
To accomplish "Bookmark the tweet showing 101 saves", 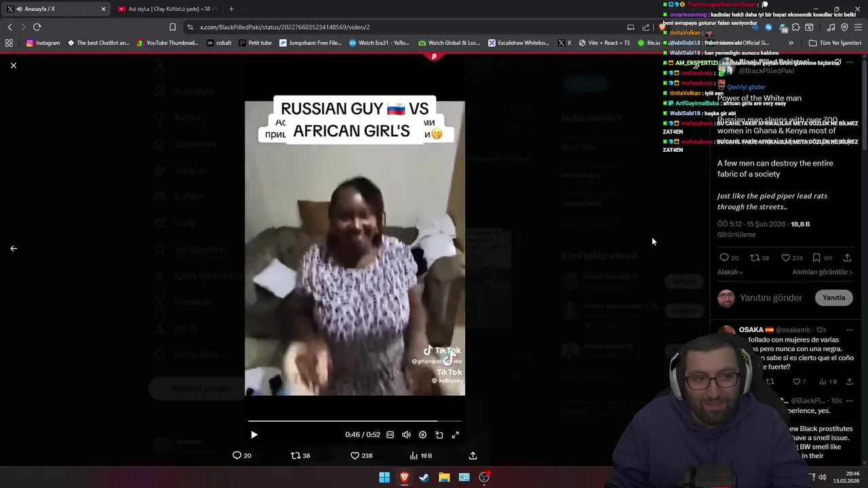I will click(x=823, y=258).
